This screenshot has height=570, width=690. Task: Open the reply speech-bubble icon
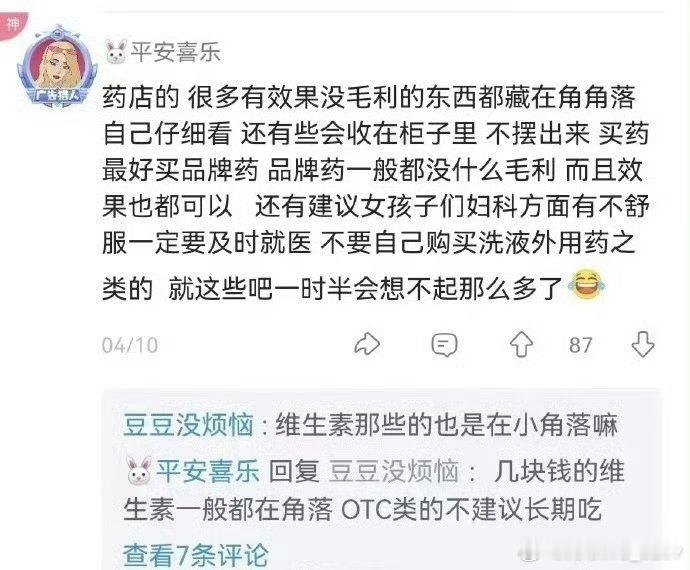(x=444, y=345)
